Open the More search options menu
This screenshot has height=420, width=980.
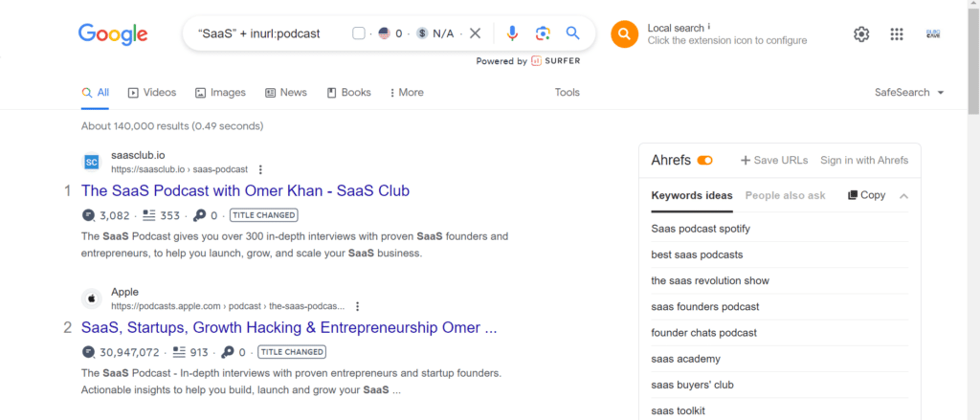[406, 93]
